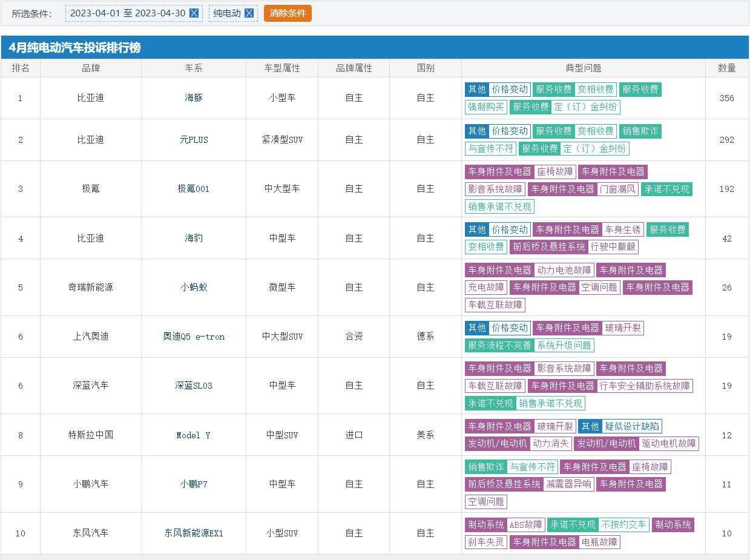
Task: Select the 强制购买 tag in 海豚 row
Action: pos(486,107)
